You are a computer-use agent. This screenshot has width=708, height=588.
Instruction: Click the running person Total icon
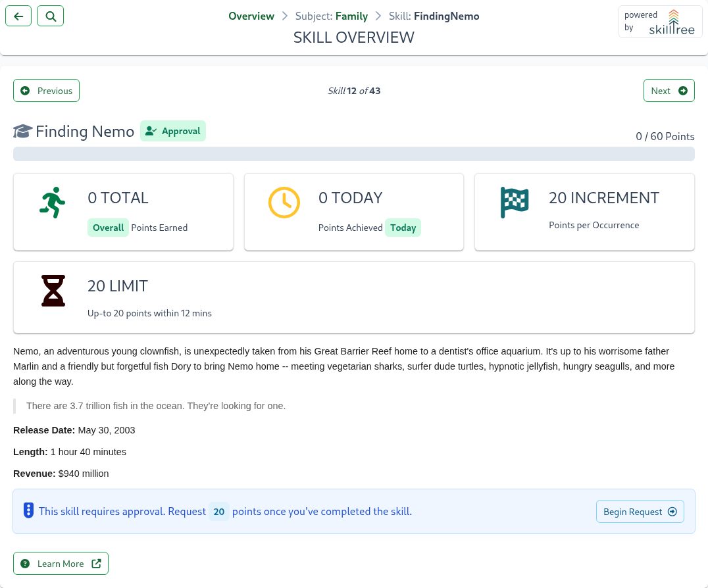coord(53,203)
